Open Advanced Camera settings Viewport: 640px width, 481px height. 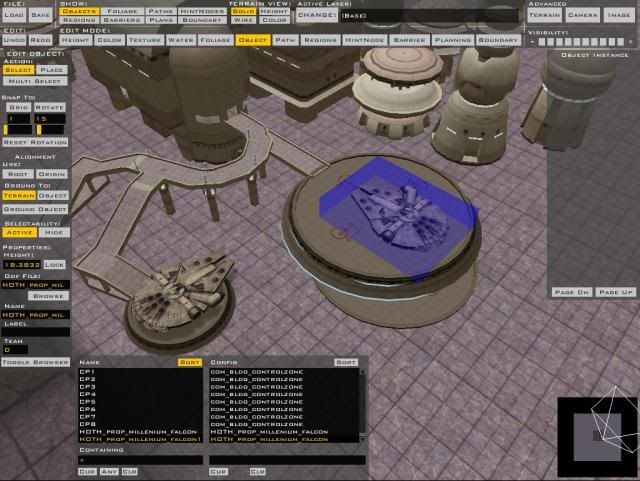point(582,15)
